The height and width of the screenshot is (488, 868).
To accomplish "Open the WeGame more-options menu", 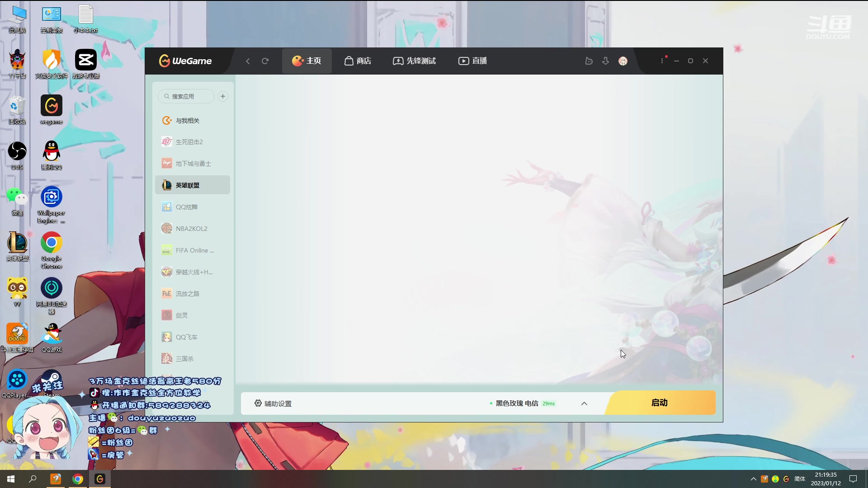I will point(662,61).
